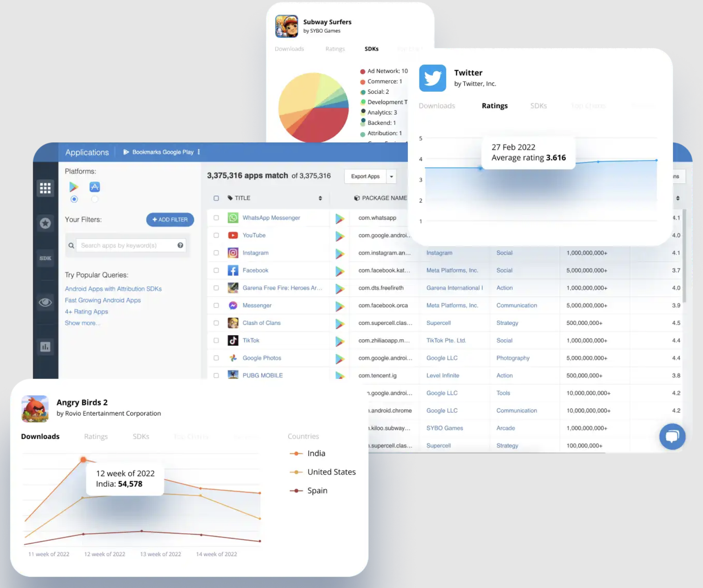Open the apps grid sidebar icon
Image resolution: width=703 pixels, height=588 pixels.
45,188
